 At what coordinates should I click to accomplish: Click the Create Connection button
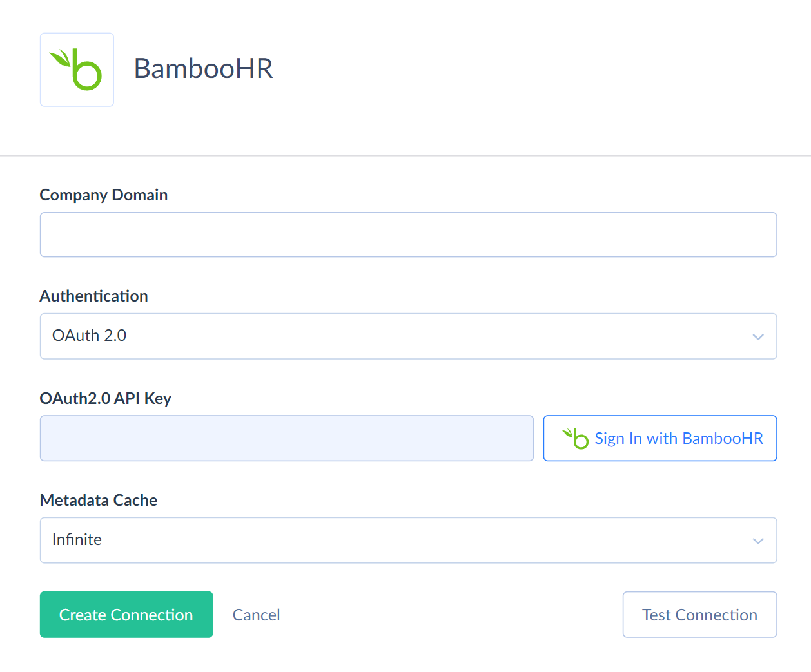click(126, 615)
